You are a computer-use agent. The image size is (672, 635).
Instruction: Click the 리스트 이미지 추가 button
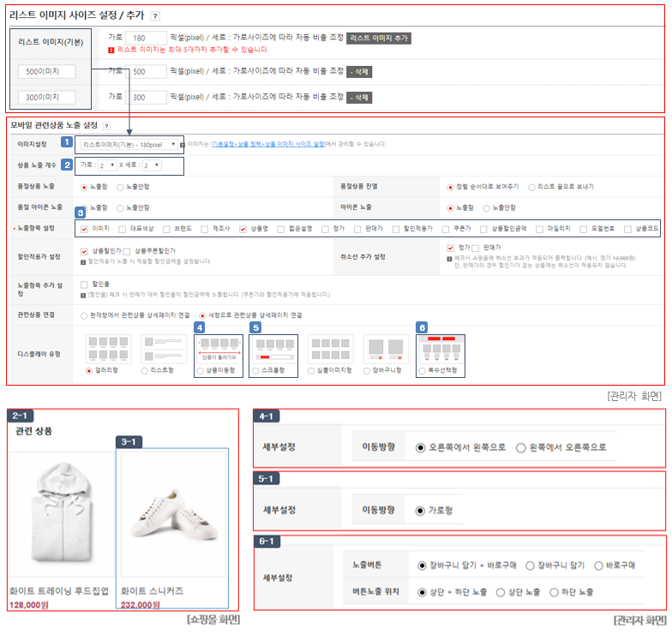click(x=380, y=39)
